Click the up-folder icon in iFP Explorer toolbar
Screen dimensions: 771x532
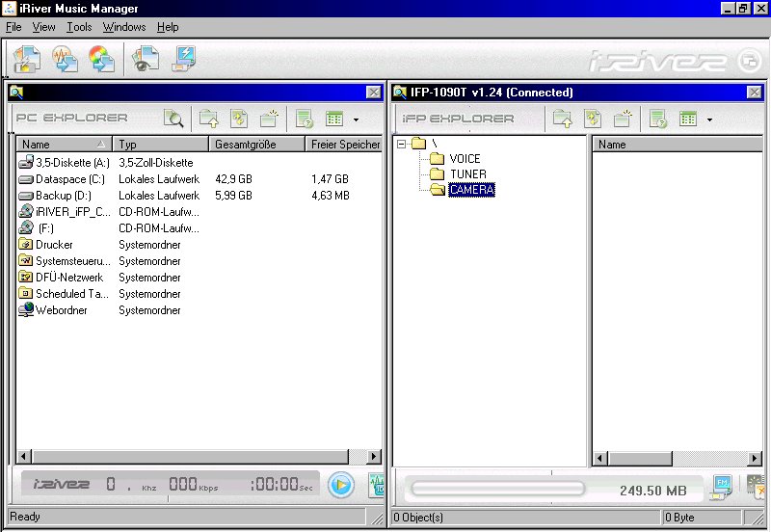(563, 119)
